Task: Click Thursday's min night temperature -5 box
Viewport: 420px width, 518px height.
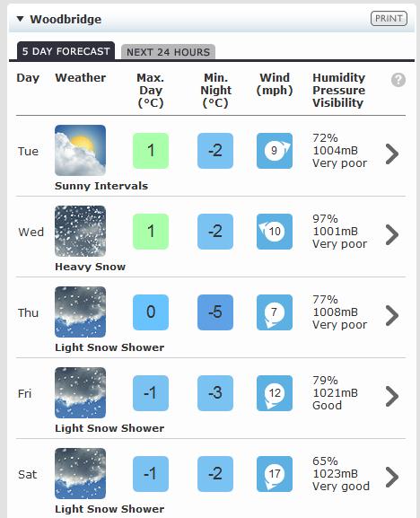Action: (x=215, y=312)
